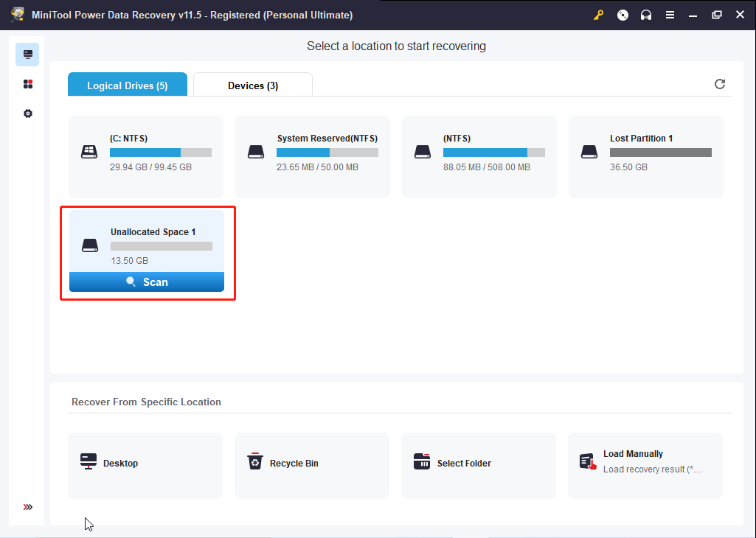Click the '29.94 GB / 99.45 GB' text
This screenshot has width=756, height=538.
coord(151,167)
